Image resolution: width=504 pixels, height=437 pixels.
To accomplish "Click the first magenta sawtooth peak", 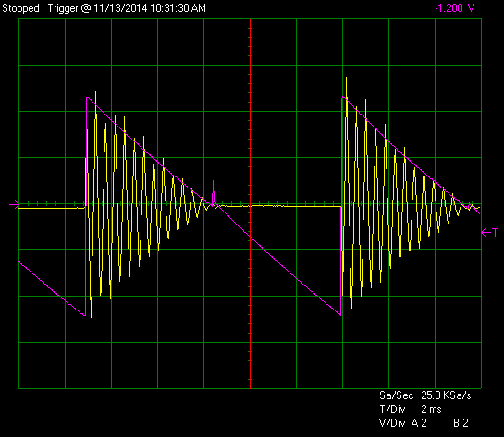I will (x=87, y=97).
